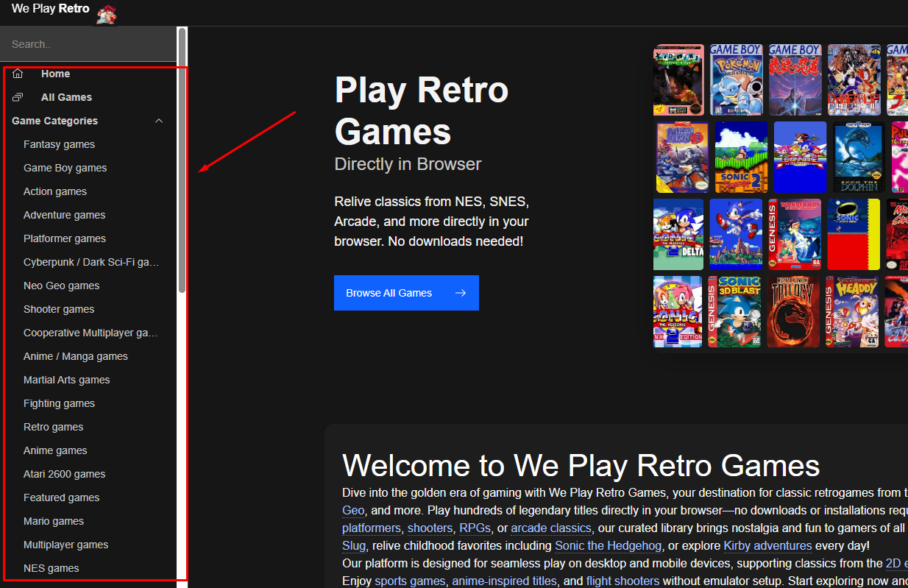Image resolution: width=908 pixels, height=588 pixels.
Task: Open the Sonic the Hedgehog 2 green hill cover
Action: pos(742,157)
